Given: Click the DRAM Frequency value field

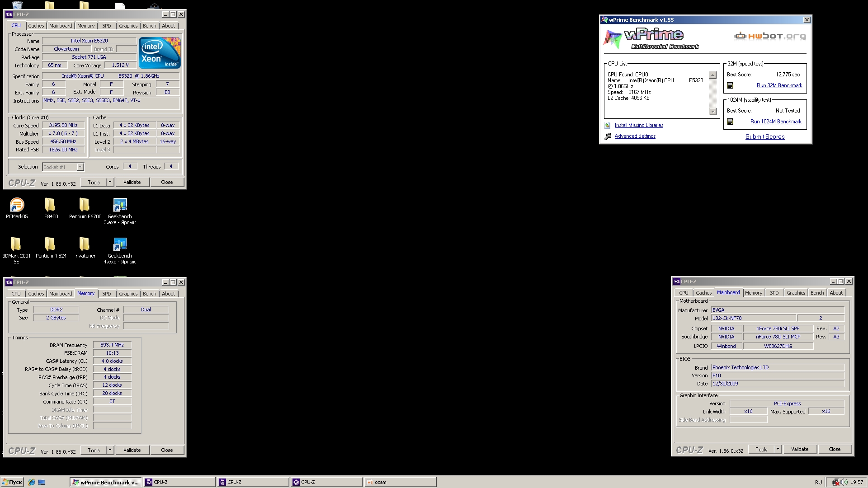Looking at the screenshot, I should click(112, 345).
